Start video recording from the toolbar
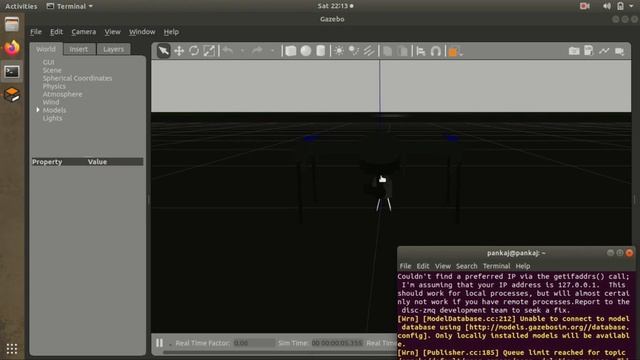 [620, 51]
